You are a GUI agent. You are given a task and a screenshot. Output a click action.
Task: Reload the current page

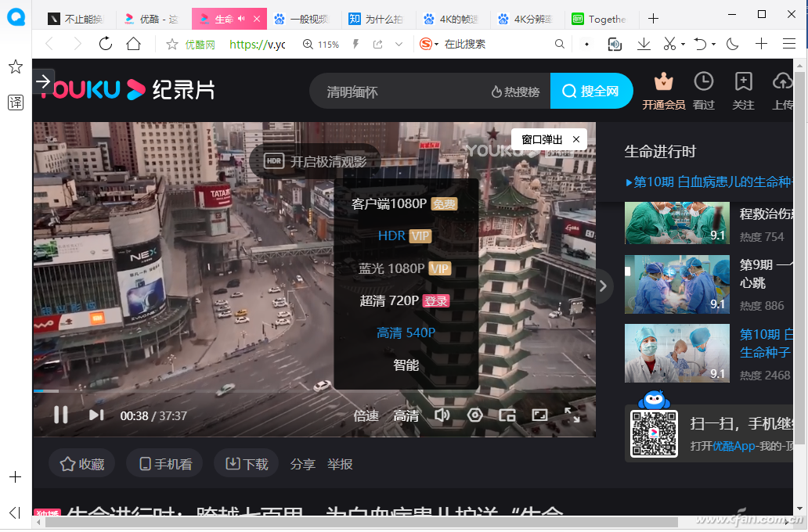click(x=106, y=44)
